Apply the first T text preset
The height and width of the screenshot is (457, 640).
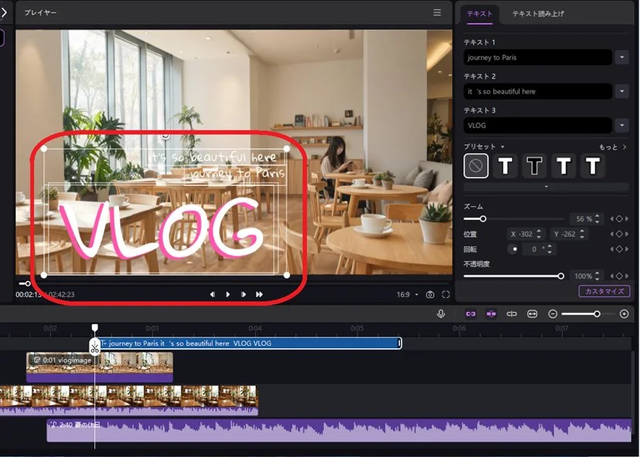click(x=505, y=166)
